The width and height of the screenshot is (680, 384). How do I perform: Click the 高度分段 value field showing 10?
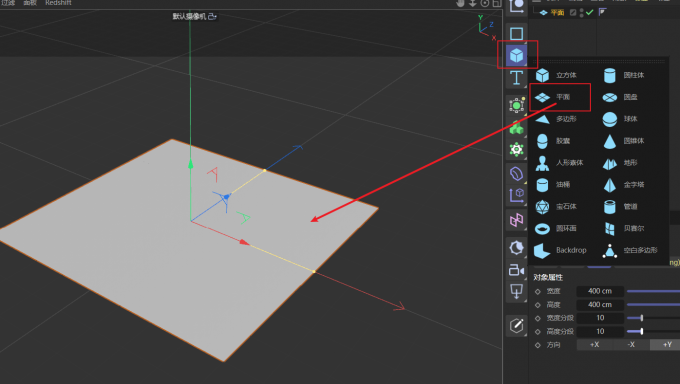coord(600,331)
